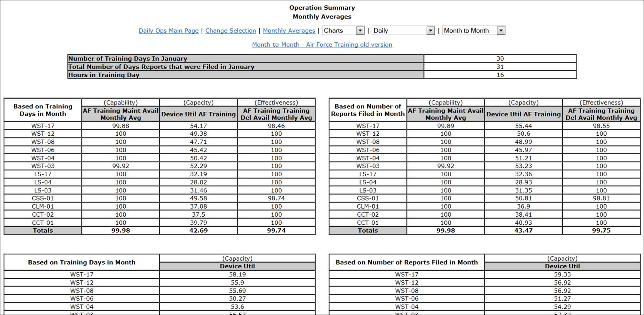The image size is (644, 315).
Task: Click the Number of Training Days In January label
Action: [x=128, y=59]
